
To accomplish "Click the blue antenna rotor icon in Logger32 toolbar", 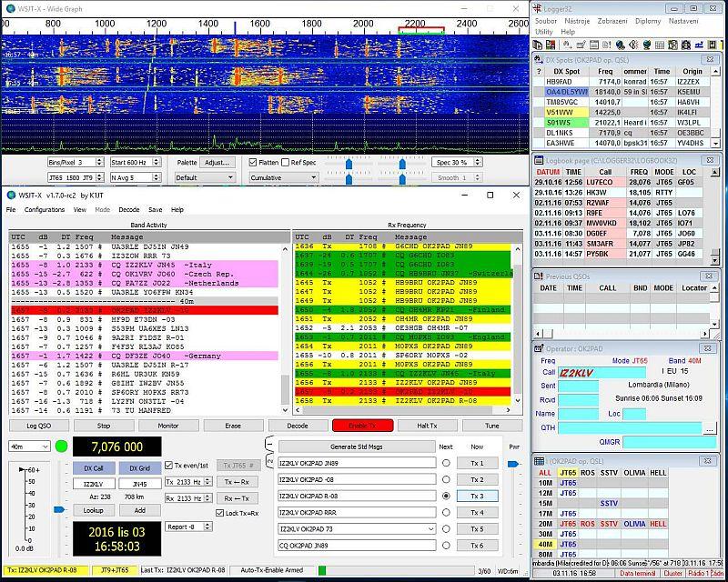I will point(699,45).
